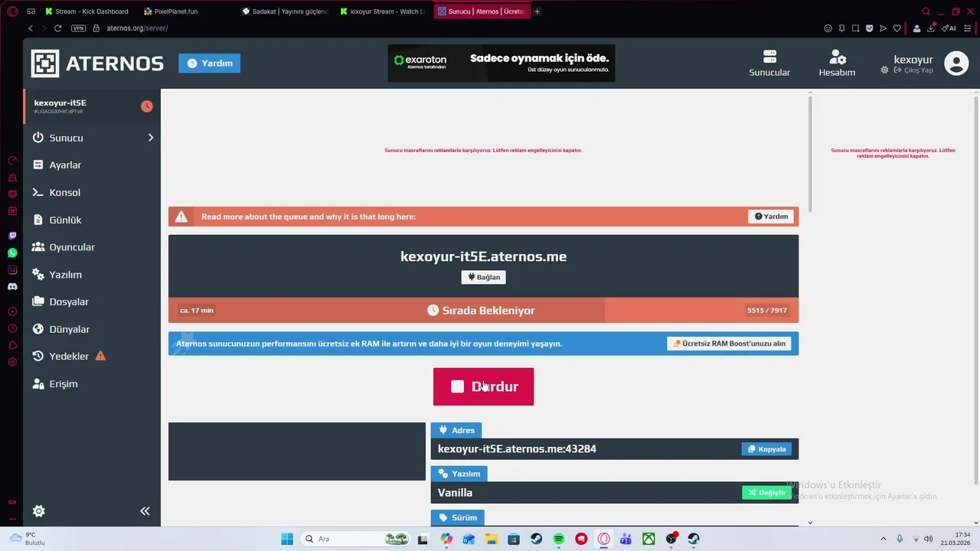The height and width of the screenshot is (551, 980).
Task: Go back in browser history
Action: click(30, 28)
